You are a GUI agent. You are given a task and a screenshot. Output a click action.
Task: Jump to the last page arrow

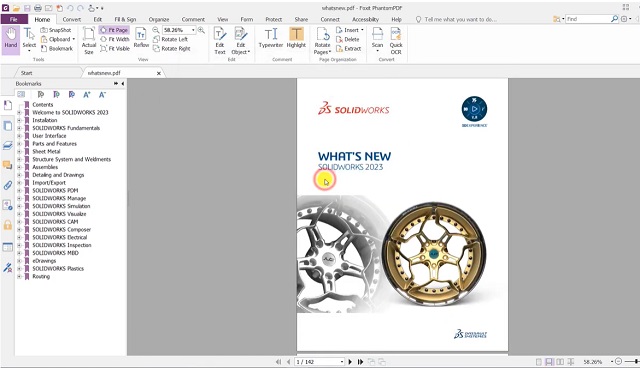pyautogui.click(x=360, y=362)
